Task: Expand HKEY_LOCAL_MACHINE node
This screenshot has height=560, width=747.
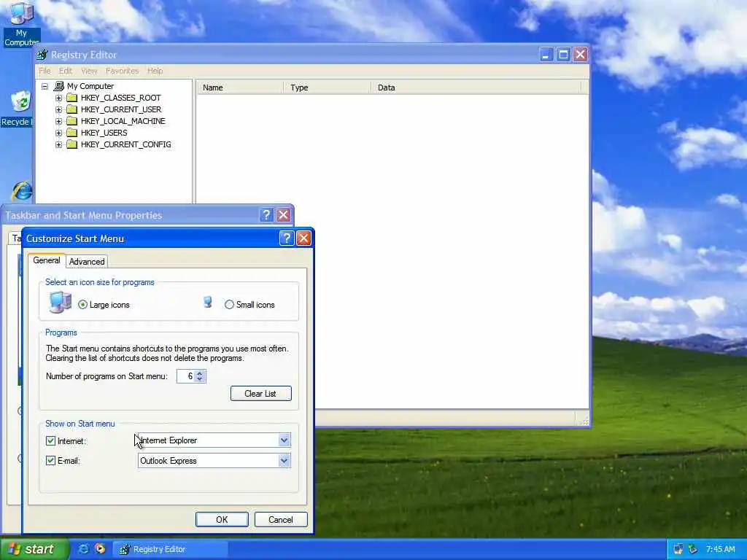Action: pyautogui.click(x=58, y=121)
